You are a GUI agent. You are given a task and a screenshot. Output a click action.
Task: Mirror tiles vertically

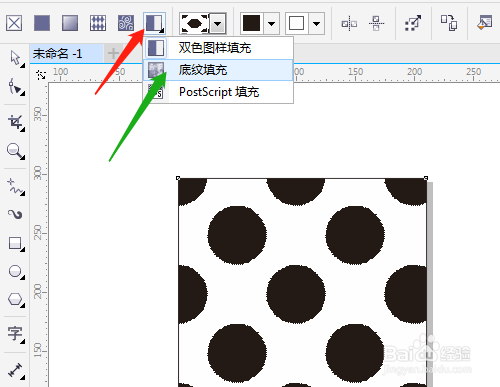pyautogui.click(x=376, y=23)
